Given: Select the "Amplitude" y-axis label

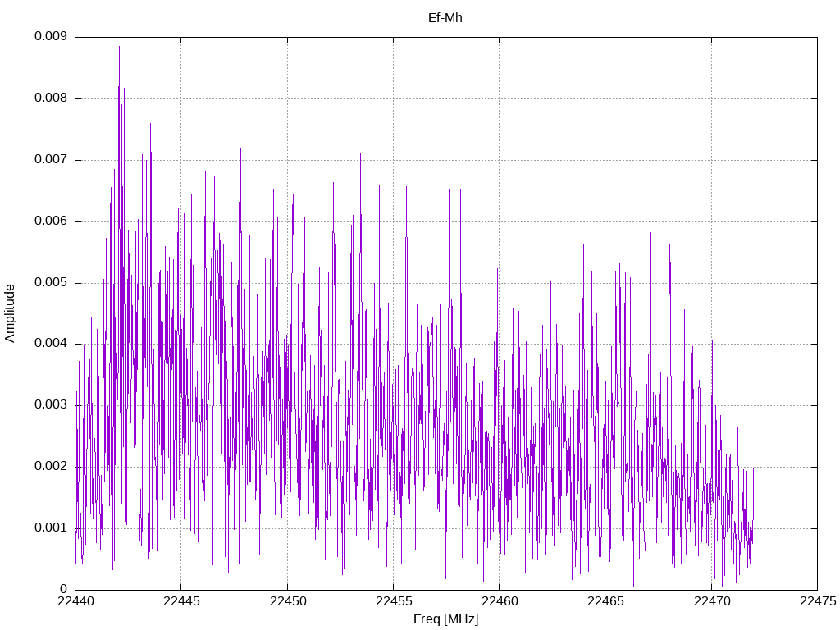Looking at the screenshot, I should click(x=10, y=313).
